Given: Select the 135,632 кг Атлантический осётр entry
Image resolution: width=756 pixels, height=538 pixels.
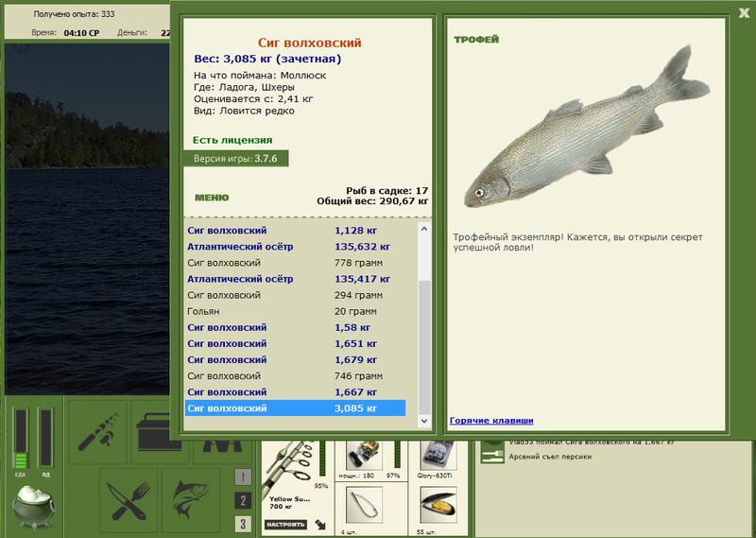Looking at the screenshot, I should pyautogui.click(x=295, y=247).
